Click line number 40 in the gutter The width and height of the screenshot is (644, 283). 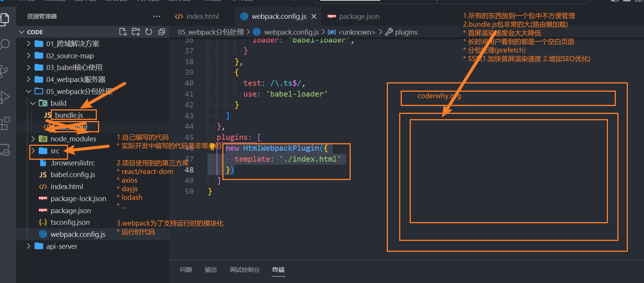coord(189,83)
